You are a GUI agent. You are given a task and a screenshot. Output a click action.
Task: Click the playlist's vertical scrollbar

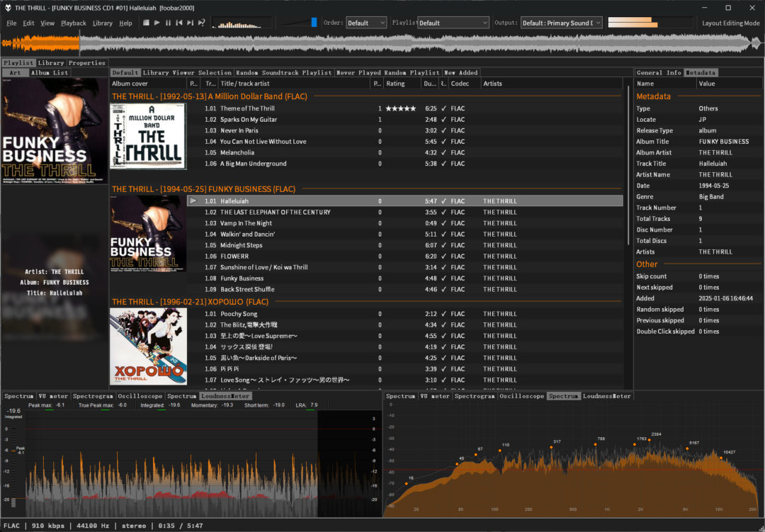coord(628,166)
